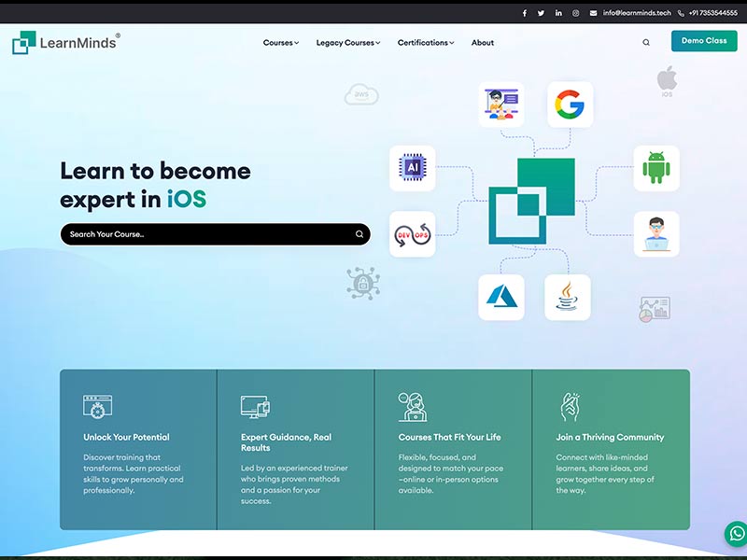
Task: Click the Twitter bird icon
Action: click(541, 13)
